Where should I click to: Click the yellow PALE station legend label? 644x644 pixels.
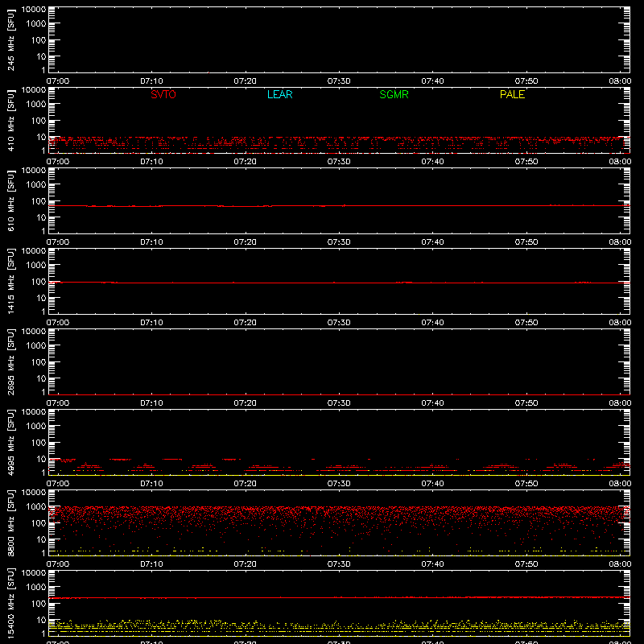tap(512, 94)
